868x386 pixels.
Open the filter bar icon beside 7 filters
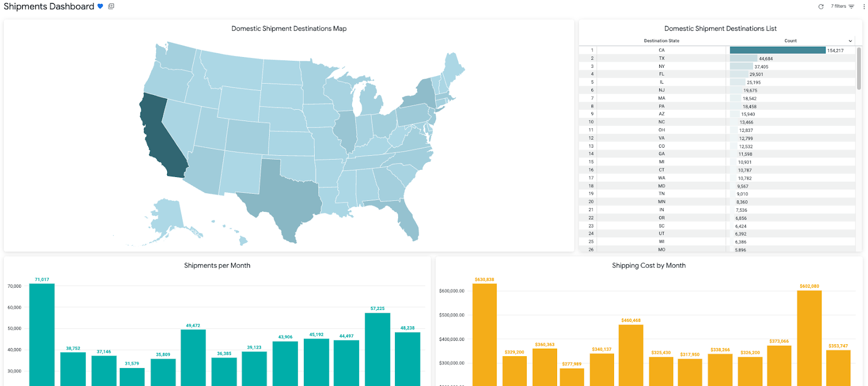point(851,7)
